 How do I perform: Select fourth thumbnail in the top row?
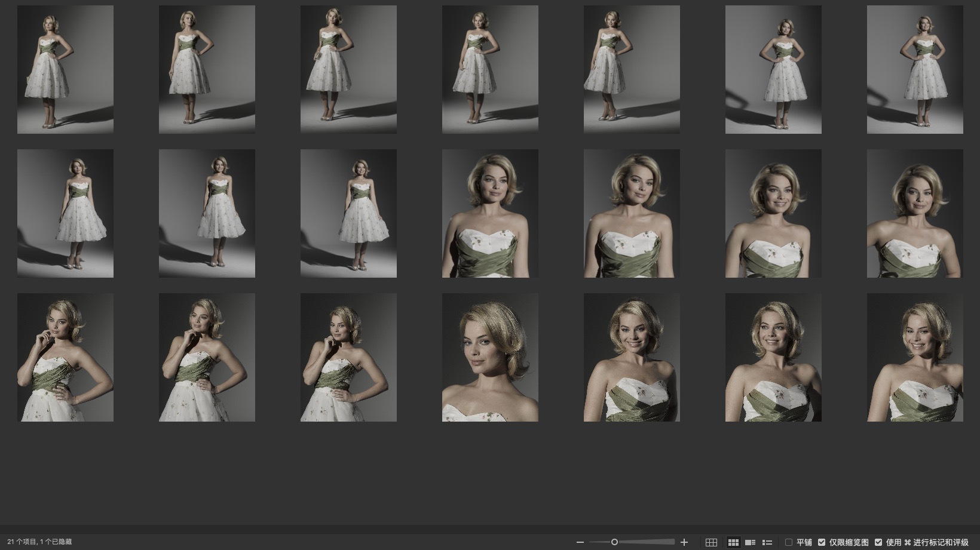(x=490, y=69)
